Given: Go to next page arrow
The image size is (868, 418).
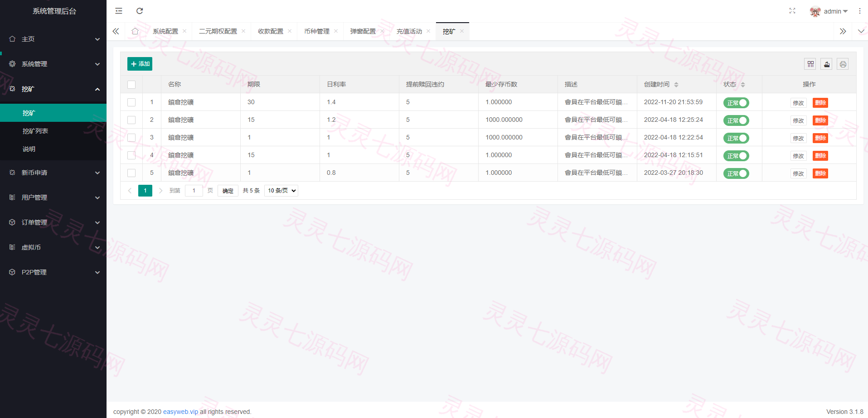Looking at the screenshot, I should [x=160, y=191].
